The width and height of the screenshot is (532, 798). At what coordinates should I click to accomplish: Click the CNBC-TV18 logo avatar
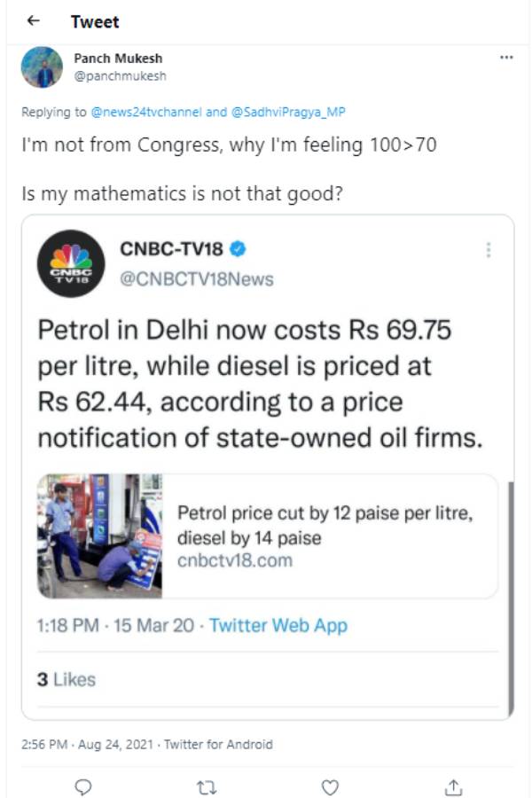click(x=71, y=263)
